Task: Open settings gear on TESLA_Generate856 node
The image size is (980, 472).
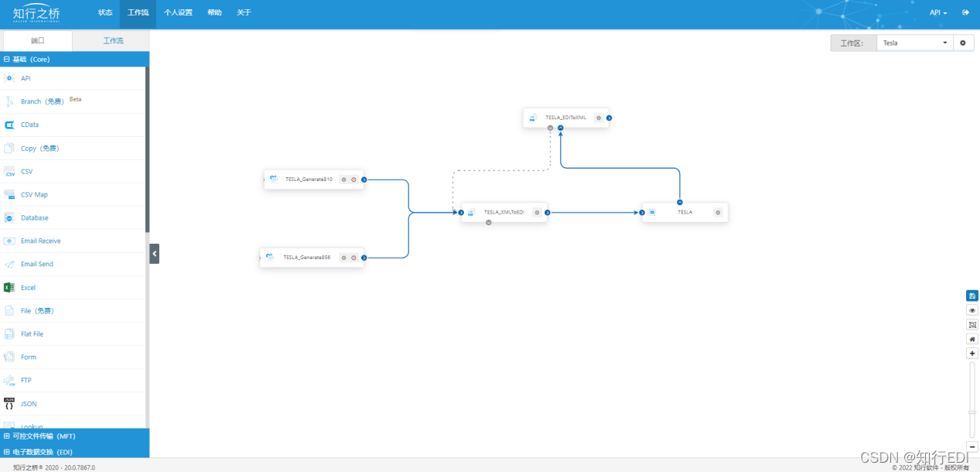Action: [x=344, y=258]
